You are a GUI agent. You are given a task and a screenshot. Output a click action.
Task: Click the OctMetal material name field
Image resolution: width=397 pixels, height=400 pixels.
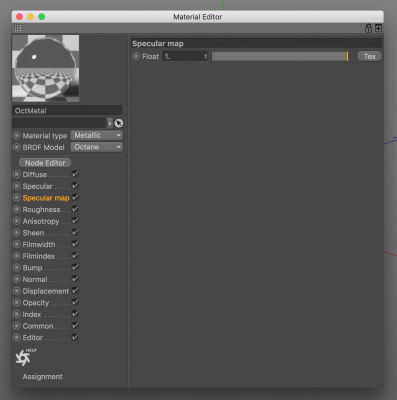click(67, 111)
